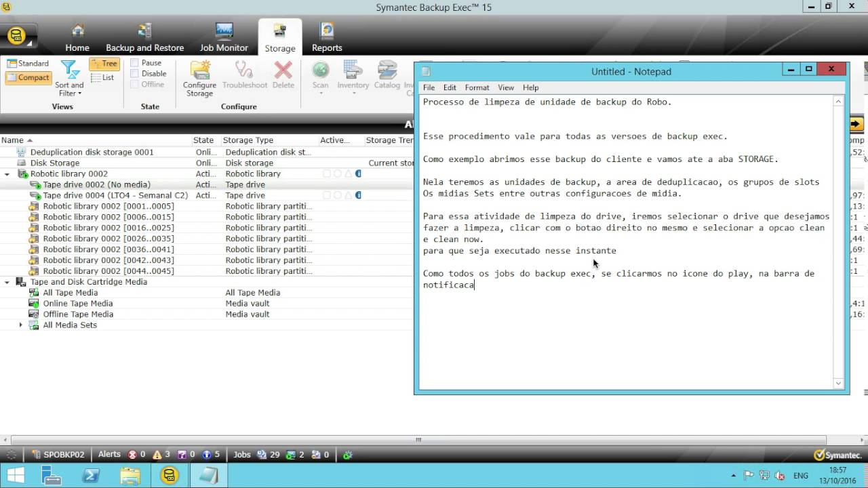Click Online Tape Media vault icon
Image resolution: width=868 pixels, height=488 pixels.
[34, 304]
